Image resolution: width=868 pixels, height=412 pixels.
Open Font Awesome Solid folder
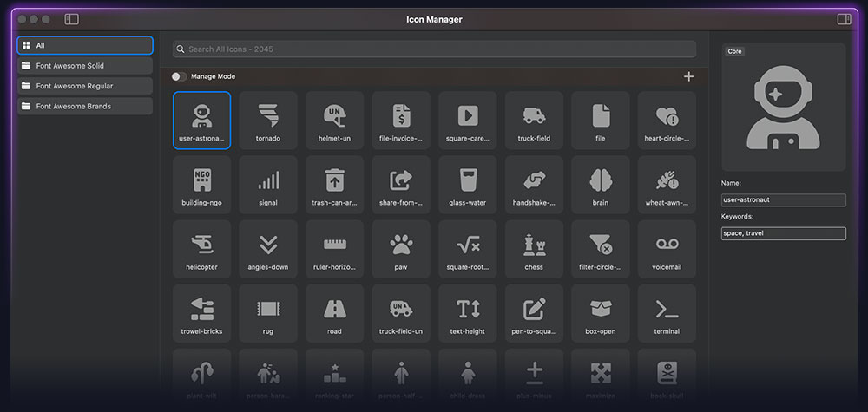click(x=85, y=66)
